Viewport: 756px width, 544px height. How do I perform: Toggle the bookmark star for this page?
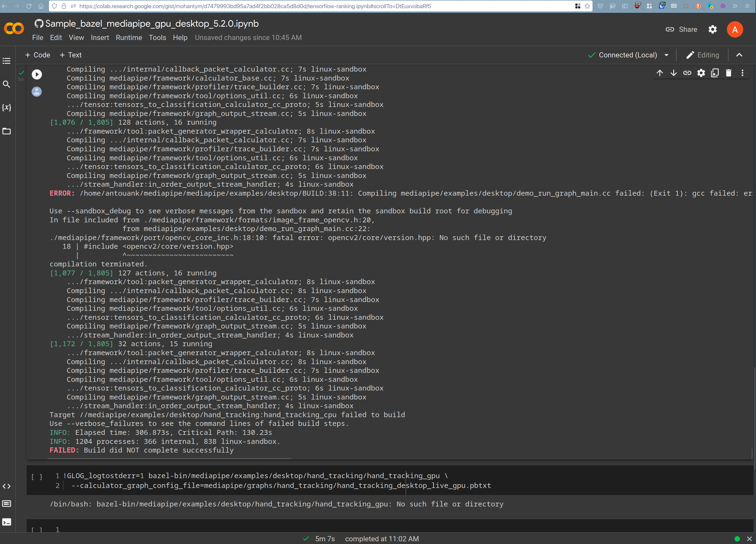click(x=587, y=6)
